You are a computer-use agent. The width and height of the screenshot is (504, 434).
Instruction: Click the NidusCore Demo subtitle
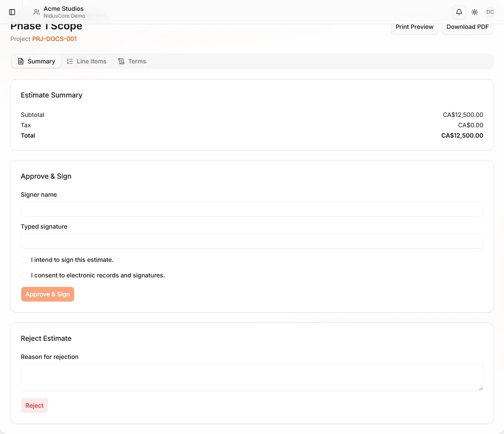pyautogui.click(x=64, y=16)
